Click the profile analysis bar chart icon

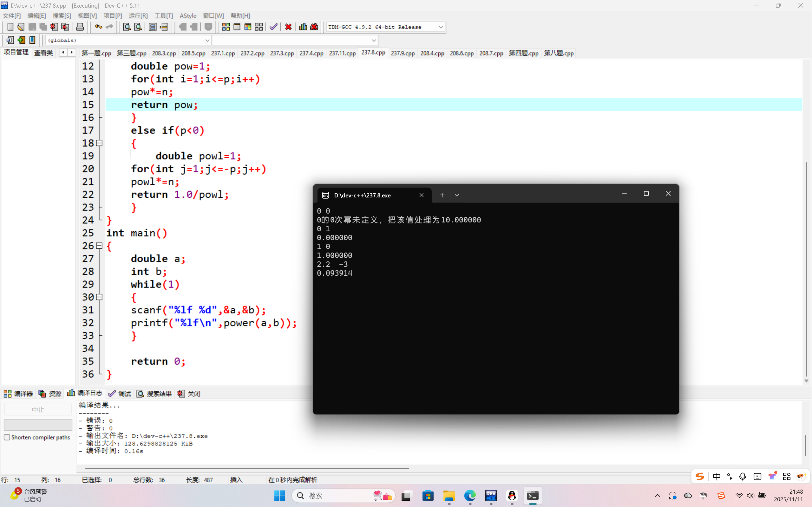(303, 27)
